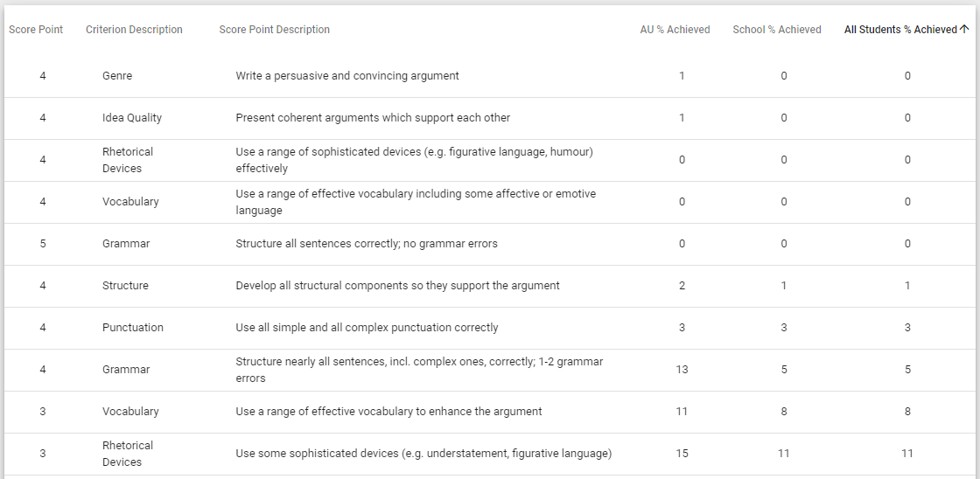This screenshot has height=479, width=980.
Task: Select the Idea Quality row
Action: click(x=490, y=118)
